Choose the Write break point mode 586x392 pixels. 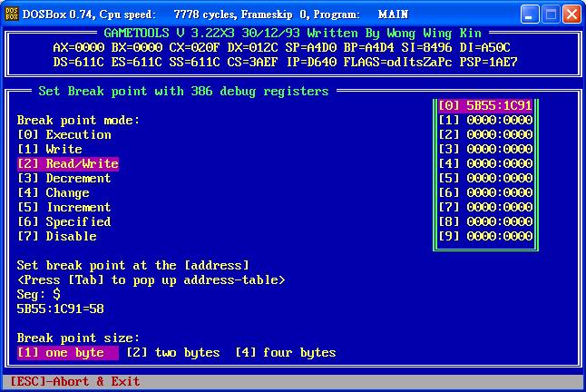point(50,149)
